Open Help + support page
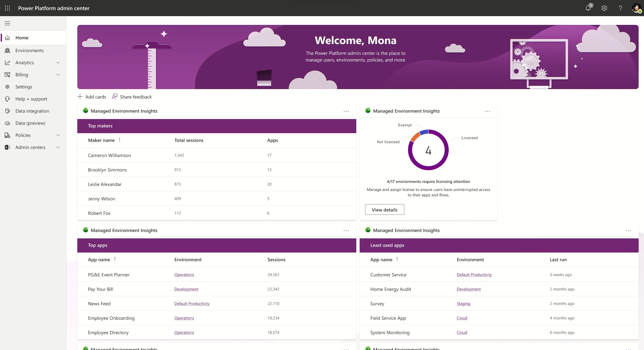Viewport: 644px width, 350px height. 33,99
